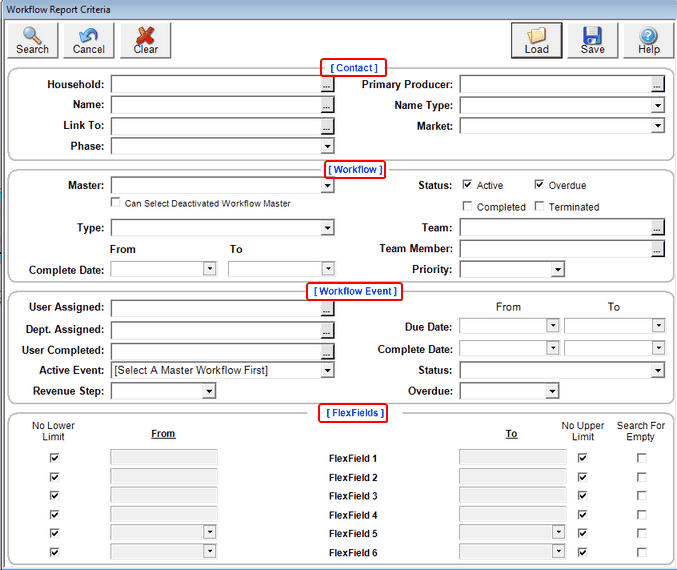Image resolution: width=677 pixels, height=570 pixels.
Task: Click into the Name input field
Action: pyautogui.click(x=216, y=105)
